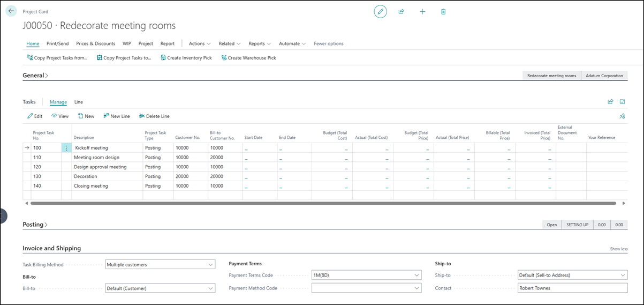Click the Description column header
Screen dimensions: 644x305
(84, 138)
